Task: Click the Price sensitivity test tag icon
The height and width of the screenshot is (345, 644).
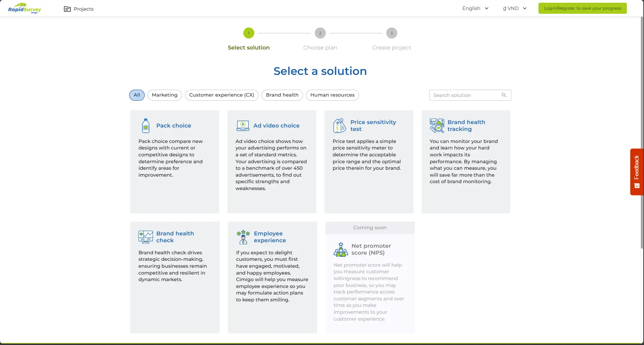Action: 340,126
